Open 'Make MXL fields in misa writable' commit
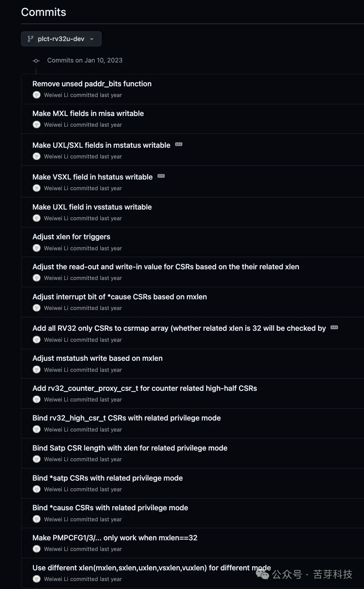 (88, 114)
